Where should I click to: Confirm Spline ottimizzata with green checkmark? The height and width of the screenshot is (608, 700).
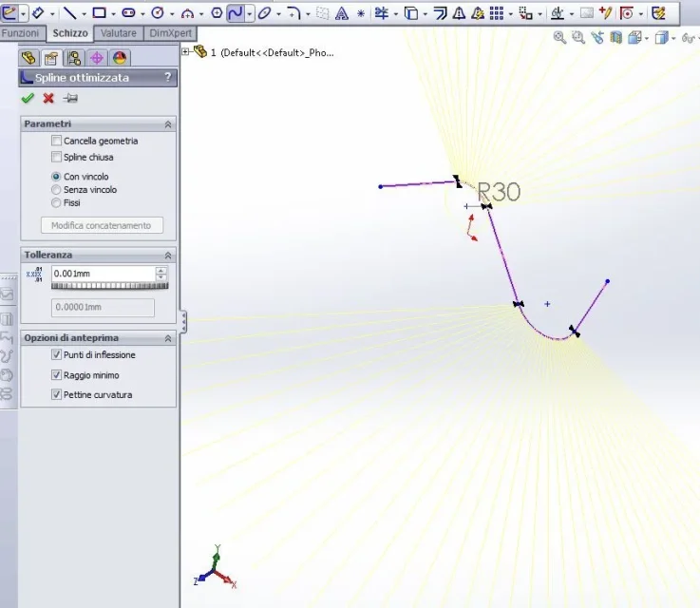click(28, 98)
